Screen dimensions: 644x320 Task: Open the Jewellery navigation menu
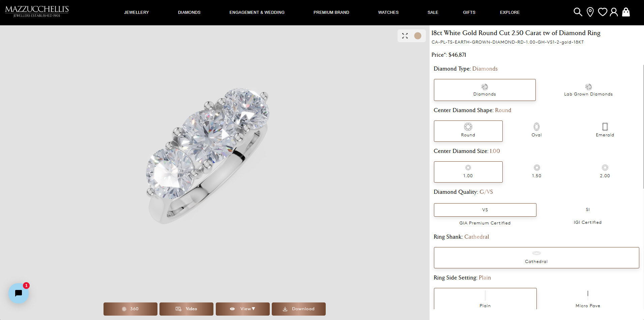point(136,12)
